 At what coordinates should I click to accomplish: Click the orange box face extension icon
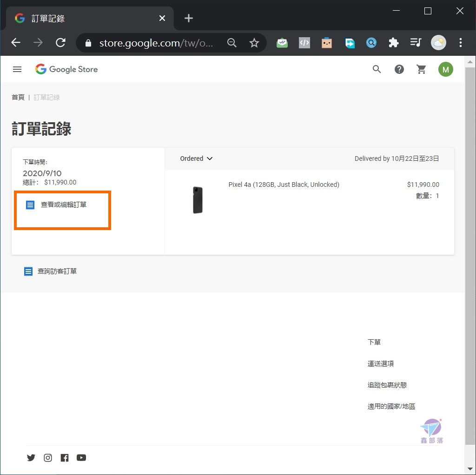click(327, 43)
